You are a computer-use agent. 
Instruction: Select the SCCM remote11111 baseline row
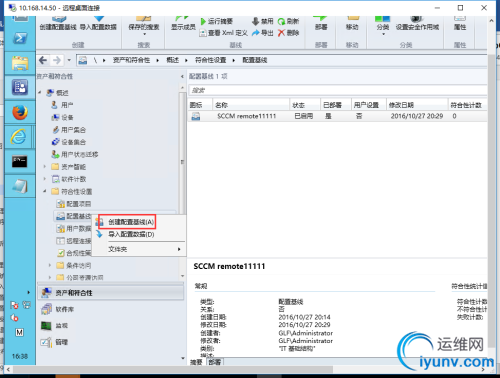pyautogui.click(x=337, y=116)
